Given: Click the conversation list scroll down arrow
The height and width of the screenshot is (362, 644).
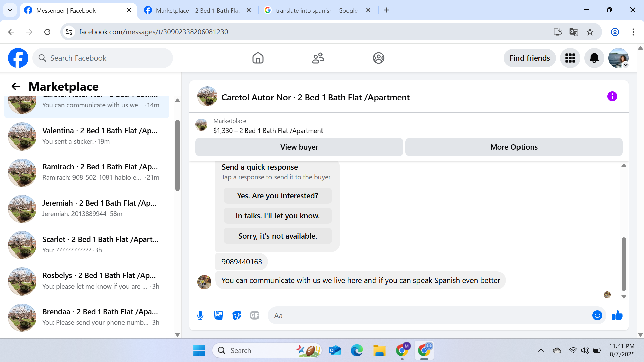Looking at the screenshot, I should (x=177, y=334).
